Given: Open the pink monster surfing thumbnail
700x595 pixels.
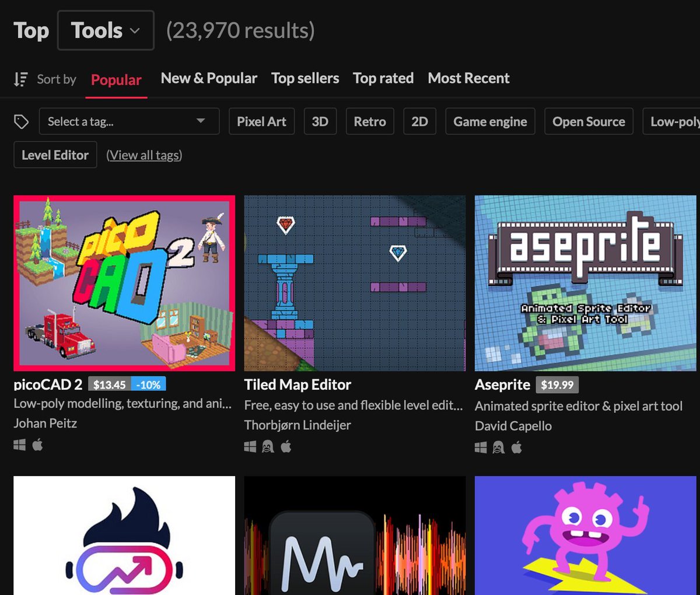Looking at the screenshot, I should click(586, 535).
